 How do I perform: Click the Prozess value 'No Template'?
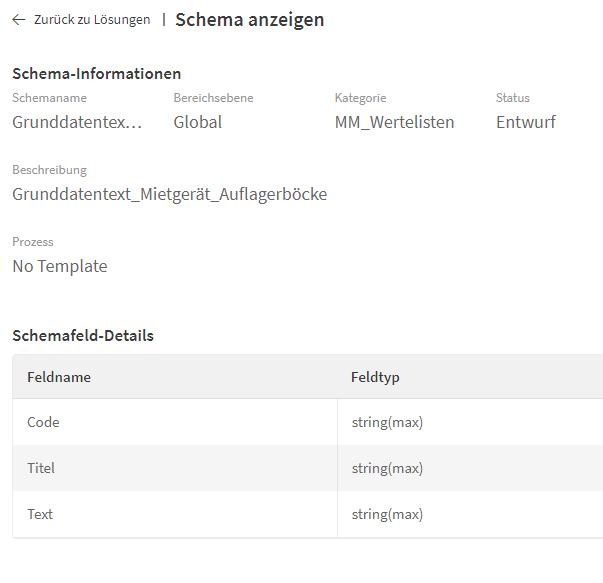(59, 266)
